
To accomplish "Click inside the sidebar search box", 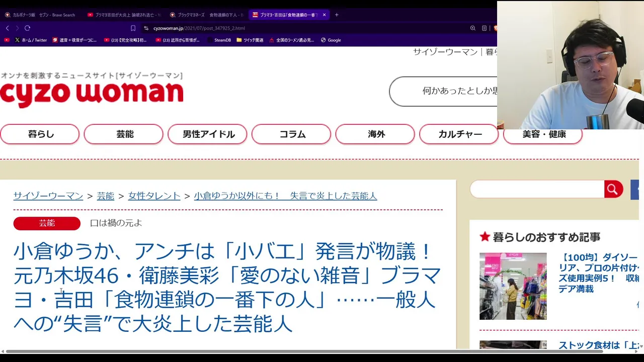I will tap(537, 189).
